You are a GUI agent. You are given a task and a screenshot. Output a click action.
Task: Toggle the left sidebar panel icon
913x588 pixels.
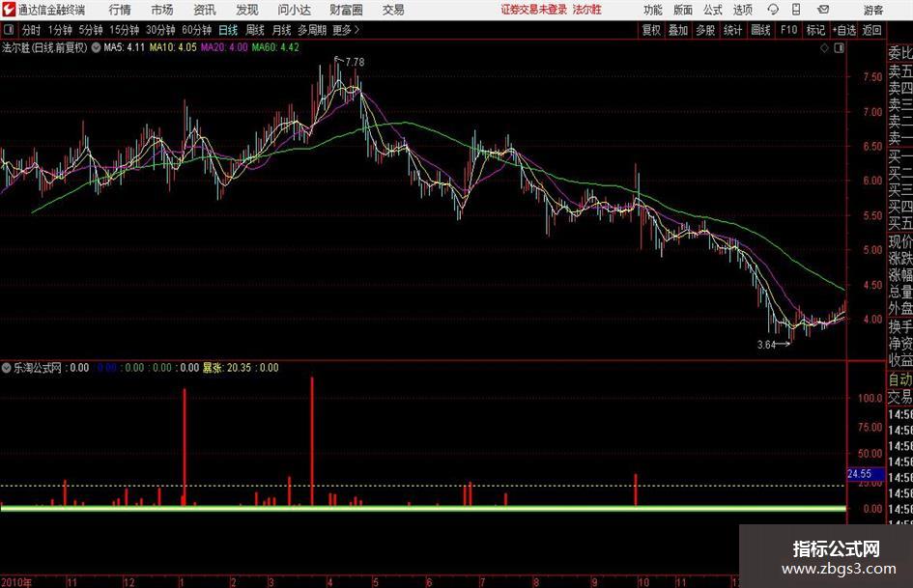click(8, 30)
